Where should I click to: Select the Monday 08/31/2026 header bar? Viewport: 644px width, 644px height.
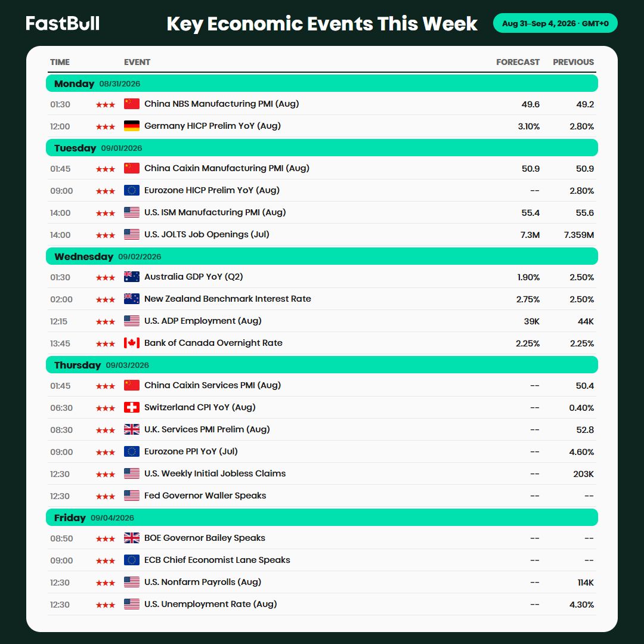[321, 83]
